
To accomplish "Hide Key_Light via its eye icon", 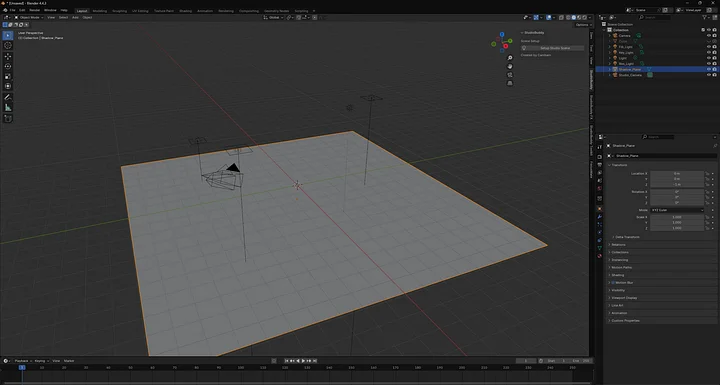I will (709, 52).
